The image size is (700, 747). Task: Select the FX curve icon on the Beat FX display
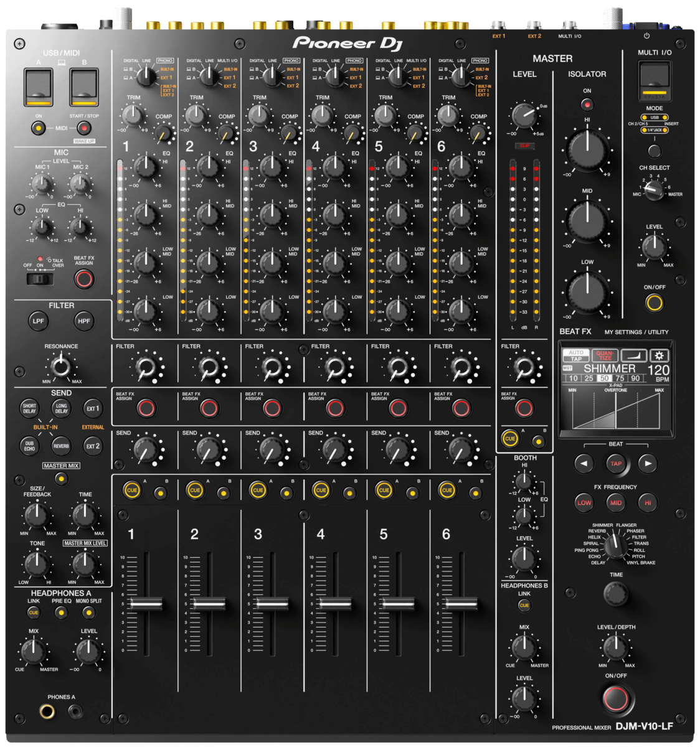(x=633, y=355)
